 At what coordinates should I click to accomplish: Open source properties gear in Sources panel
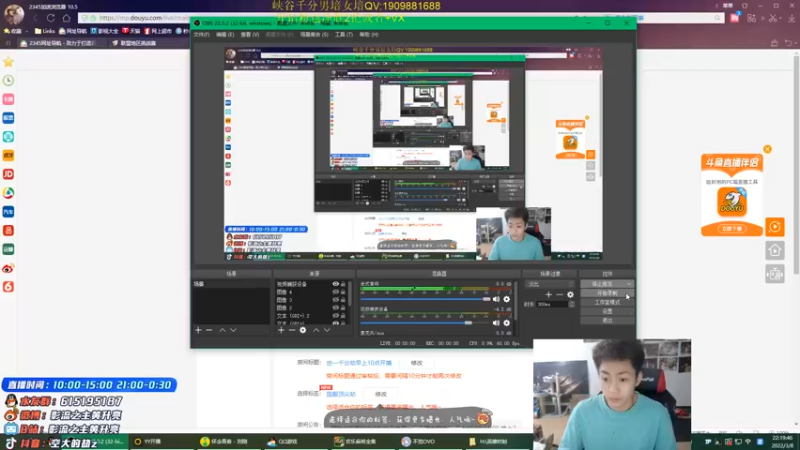click(303, 330)
